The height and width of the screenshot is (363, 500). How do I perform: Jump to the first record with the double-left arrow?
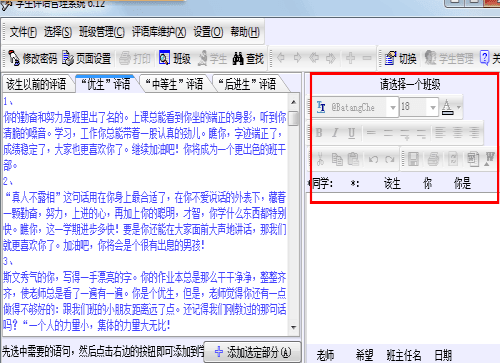314,58
